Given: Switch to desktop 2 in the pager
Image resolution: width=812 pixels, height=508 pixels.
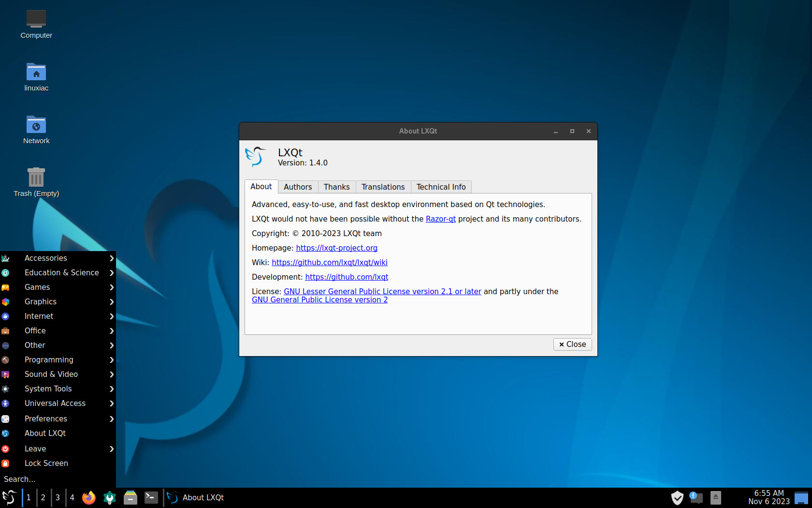Looking at the screenshot, I should [x=43, y=497].
